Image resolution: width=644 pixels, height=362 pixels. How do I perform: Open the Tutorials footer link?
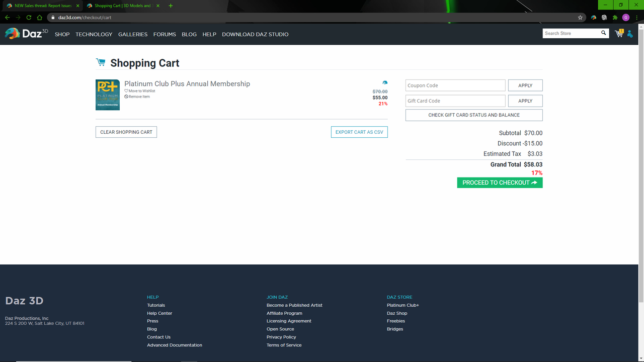(x=156, y=305)
